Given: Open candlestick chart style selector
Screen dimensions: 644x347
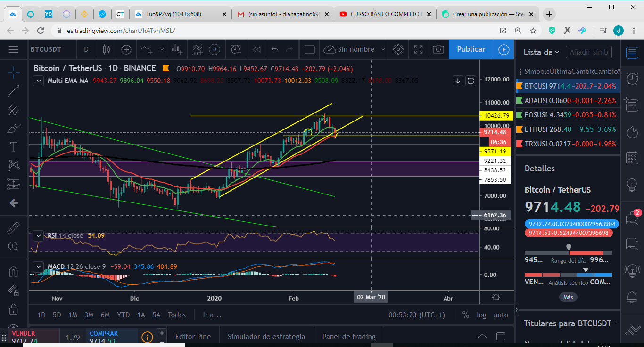Looking at the screenshot, I should pyautogui.click(x=106, y=49).
